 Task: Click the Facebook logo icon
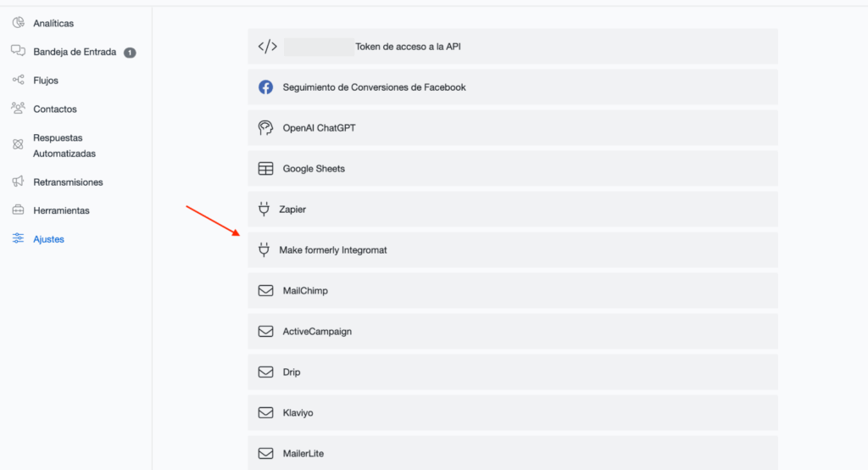pyautogui.click(x=265, y=87)
